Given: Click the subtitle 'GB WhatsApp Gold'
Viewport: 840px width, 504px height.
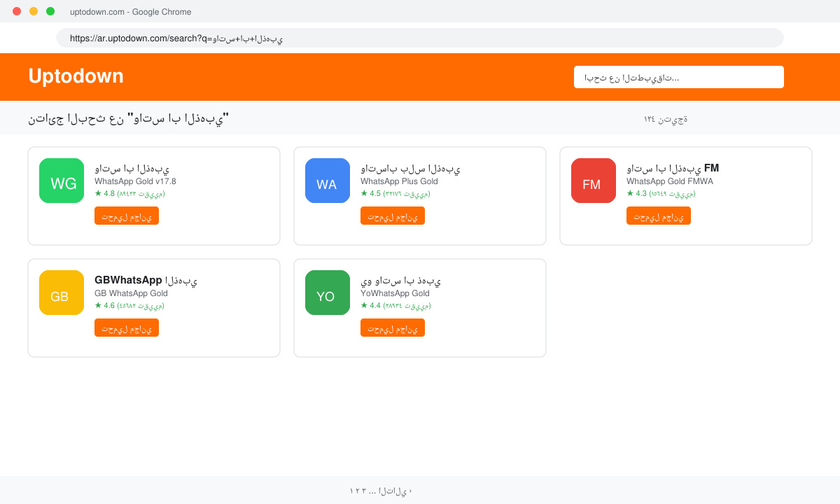Looking at the screenshot, I should point(131,293).
